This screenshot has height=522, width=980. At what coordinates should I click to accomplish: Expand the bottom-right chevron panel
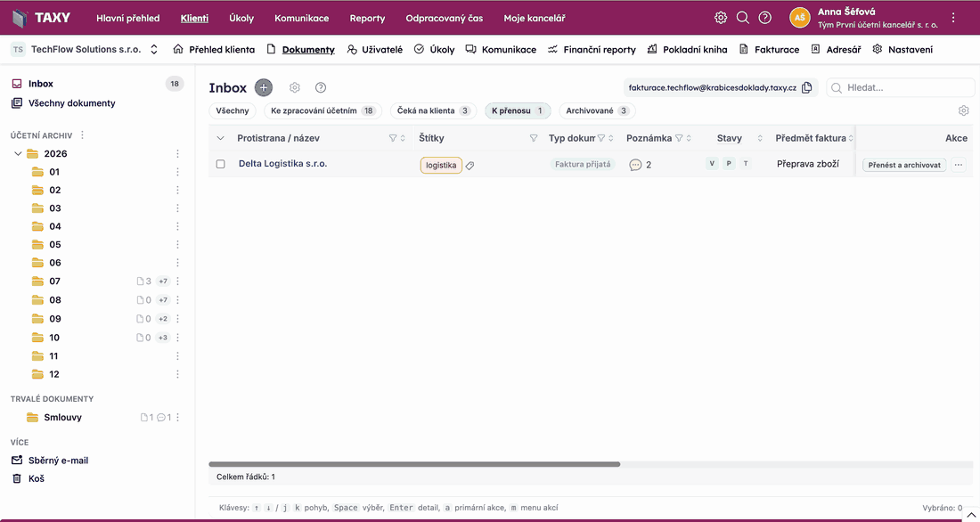[x=973, y=514]
